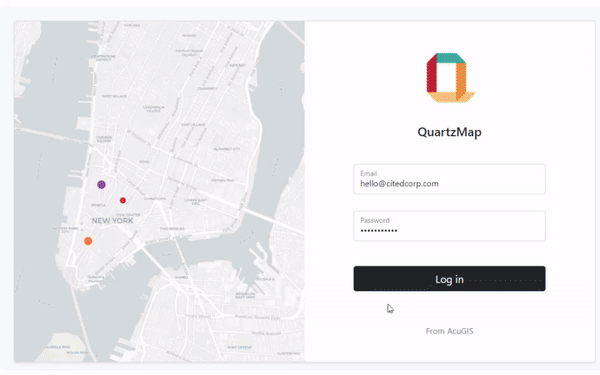Open the From AcuGIS link
Image resolution: width=600 pixels, height=375 pixels.
click(x=449, y=331)
